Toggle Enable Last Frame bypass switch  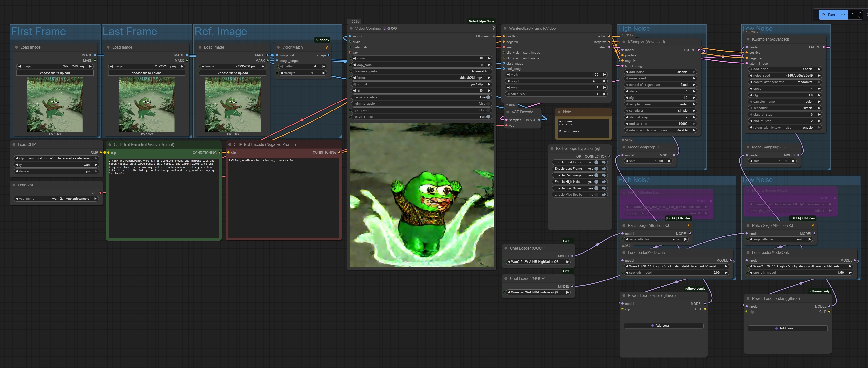tap(596, 169)
